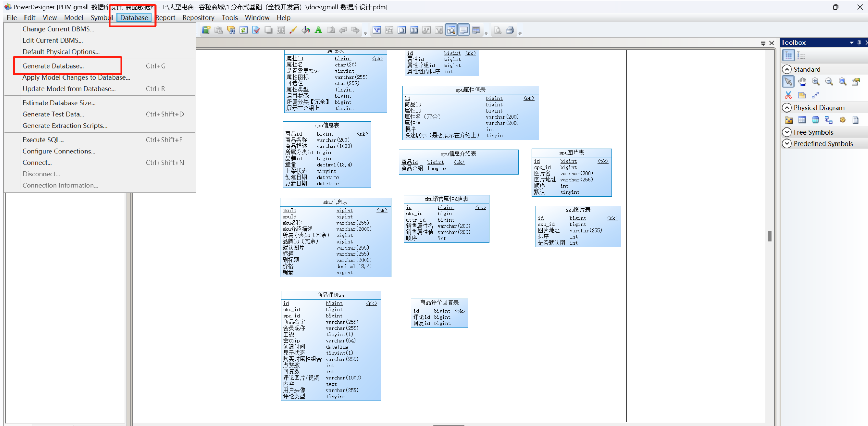Select the Grabber hand tool
868x426 pixels.
tap(802, 82)
